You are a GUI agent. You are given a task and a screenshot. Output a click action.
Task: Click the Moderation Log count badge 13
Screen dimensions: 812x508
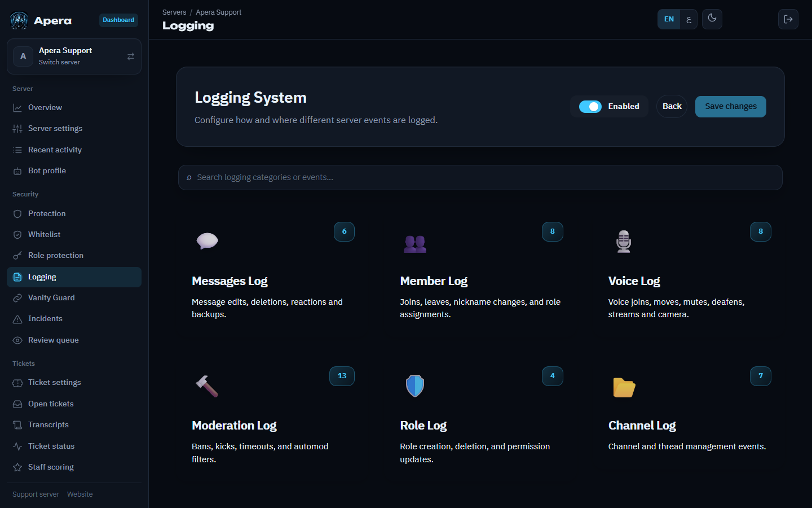pyautogui.click(x=342, y=376)
